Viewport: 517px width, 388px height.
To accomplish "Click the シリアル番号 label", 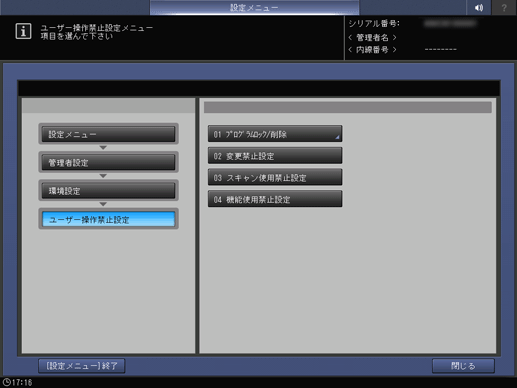I will coord(374,24).
